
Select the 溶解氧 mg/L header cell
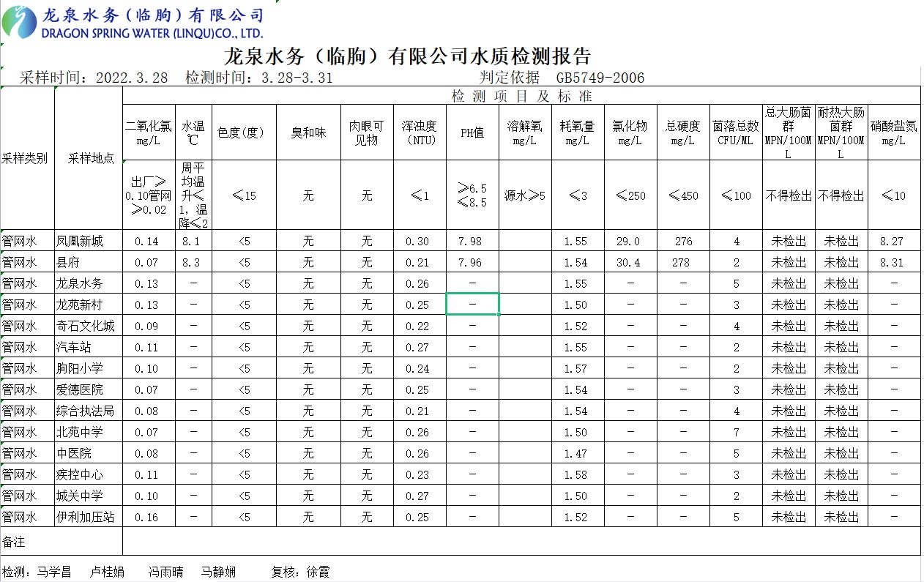(x=525, y=133)
